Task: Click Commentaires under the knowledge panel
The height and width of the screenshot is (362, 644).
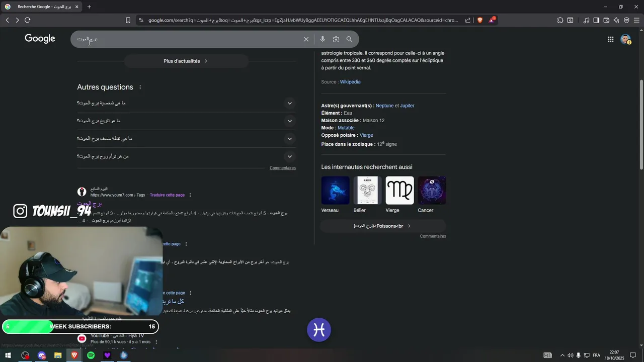Action: pos(433,236)
